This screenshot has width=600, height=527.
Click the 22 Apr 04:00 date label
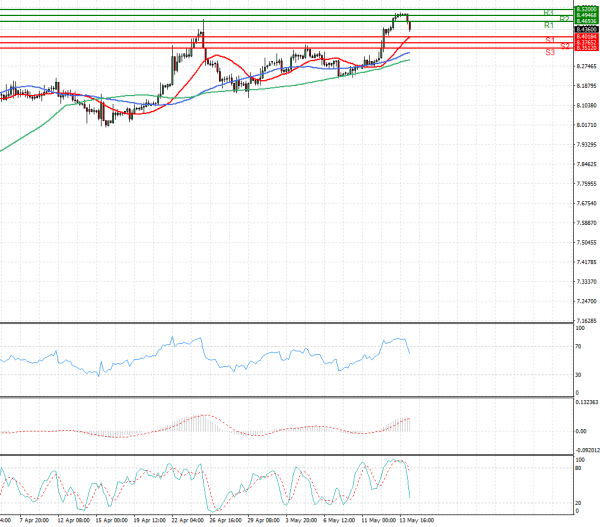[188, 521]
